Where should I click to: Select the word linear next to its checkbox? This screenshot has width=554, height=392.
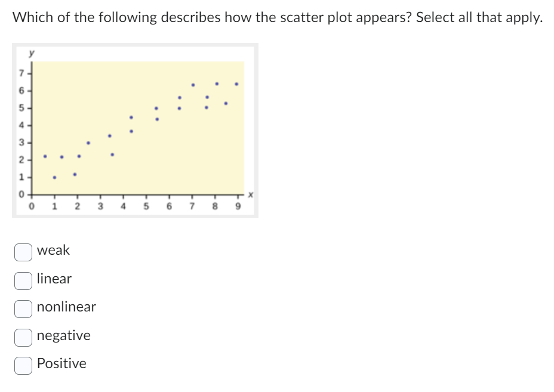(x=54, y=279)
